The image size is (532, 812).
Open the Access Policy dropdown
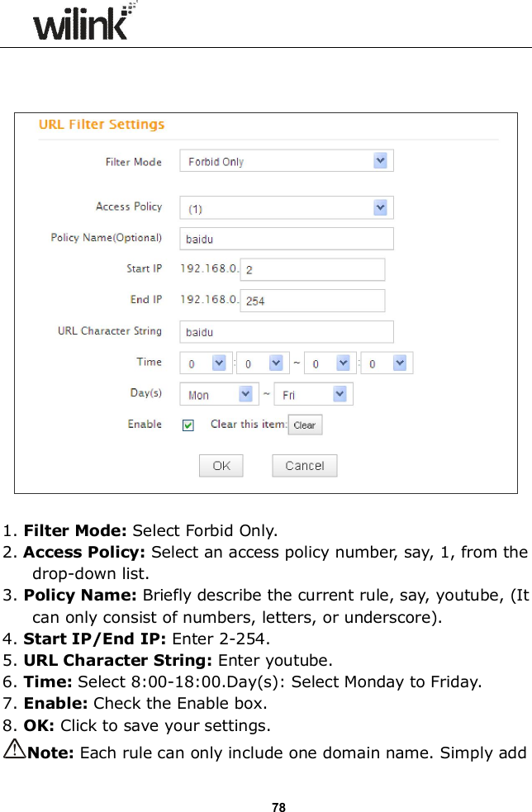click(286, 207)
